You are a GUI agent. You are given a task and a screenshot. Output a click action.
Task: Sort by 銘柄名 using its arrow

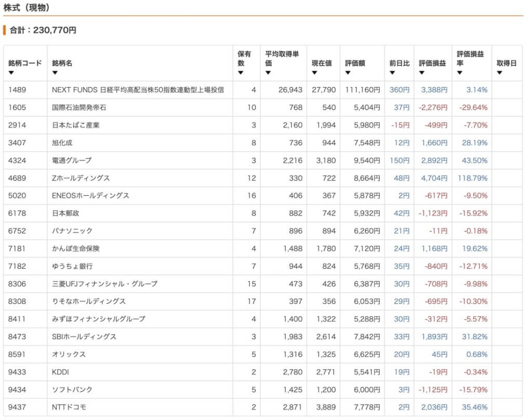point(55,73)
